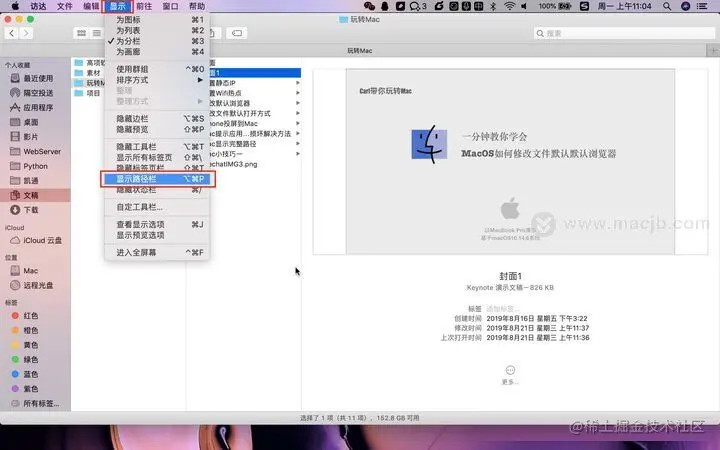Image resolution: width=720 pixels, height=450 pixels.
Task: Select 为列表 view option
Action: click(x=157, y=30)
